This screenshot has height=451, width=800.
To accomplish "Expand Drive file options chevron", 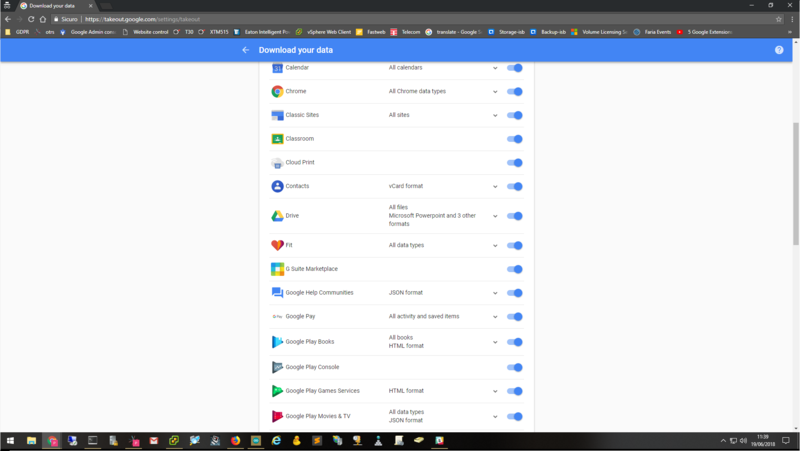I will 495,216.
